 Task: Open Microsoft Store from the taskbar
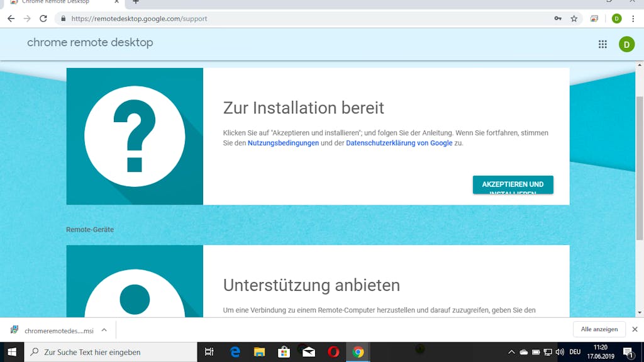(284, 352)
